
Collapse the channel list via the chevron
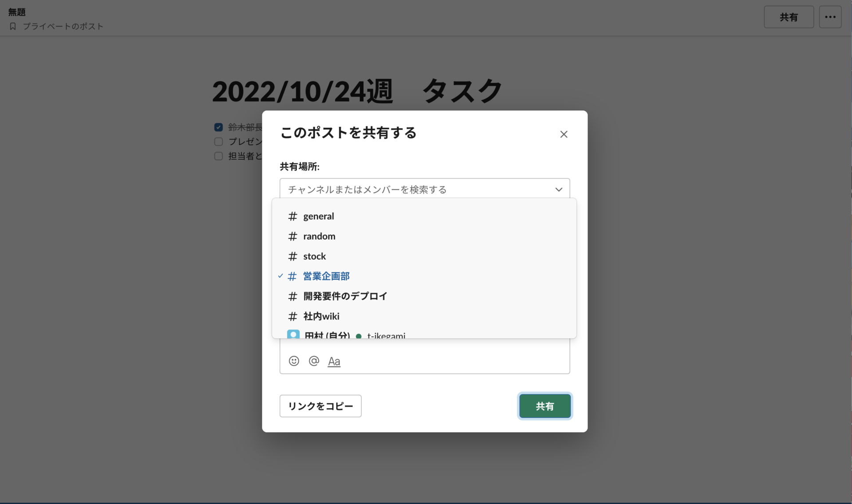click(559, 189)
